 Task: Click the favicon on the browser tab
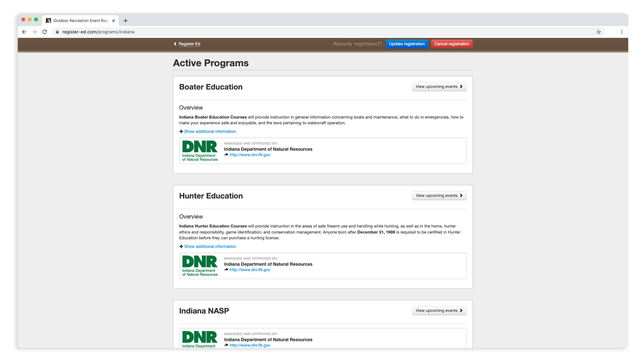click(x=48, y=21)
